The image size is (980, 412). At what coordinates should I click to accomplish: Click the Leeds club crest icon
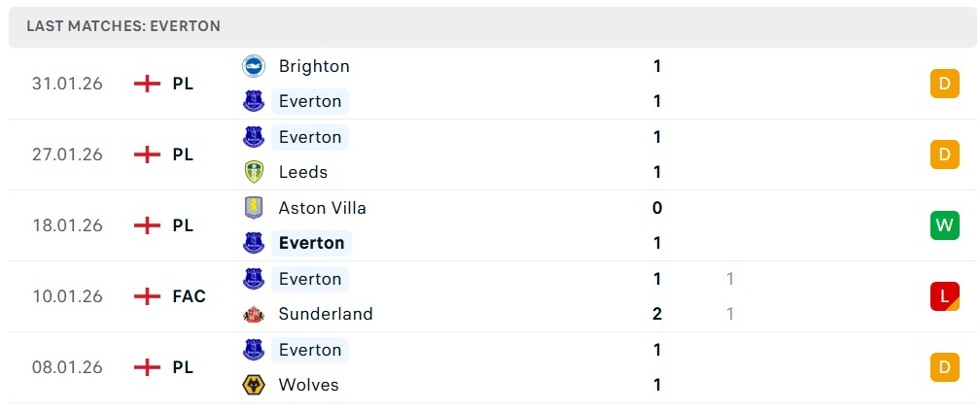coord(254,172)
